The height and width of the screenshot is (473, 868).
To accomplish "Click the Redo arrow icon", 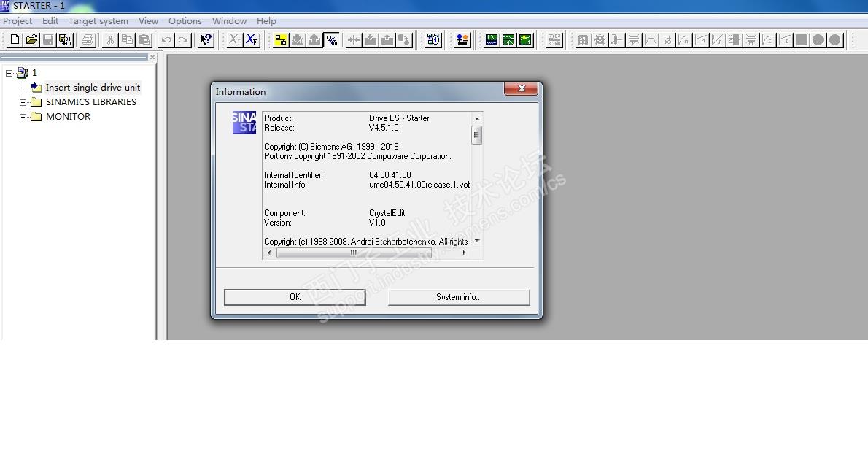I will (x=183, y=40).
